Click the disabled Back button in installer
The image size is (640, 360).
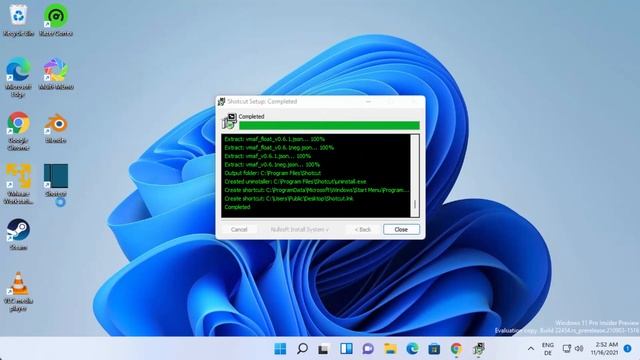[x=362, y=229]
